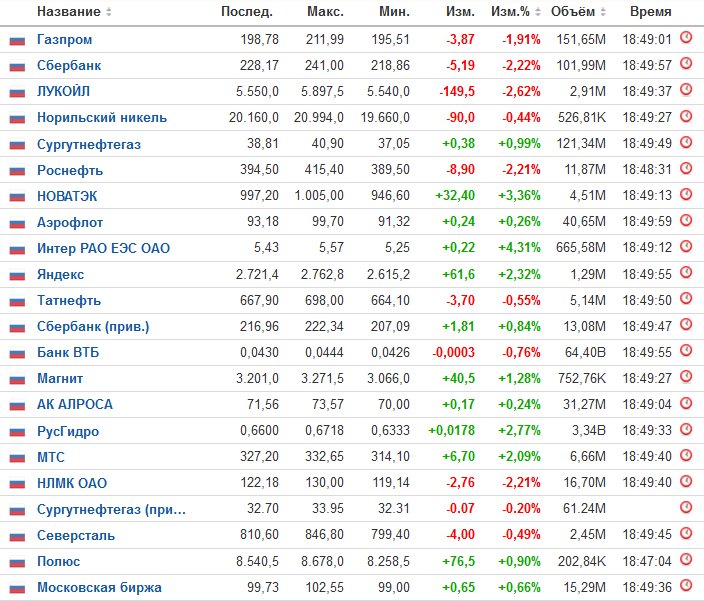Click the Макс. column header
704x601 pixels.
325,12
